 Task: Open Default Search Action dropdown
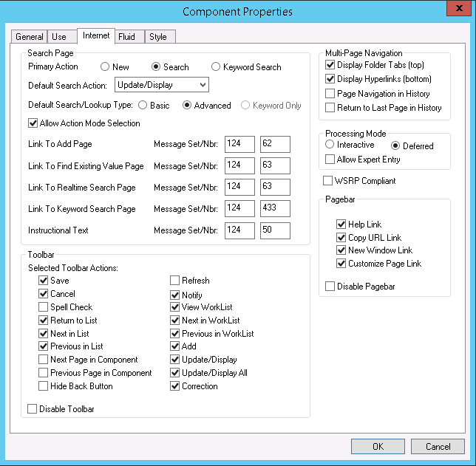(161, 85)
